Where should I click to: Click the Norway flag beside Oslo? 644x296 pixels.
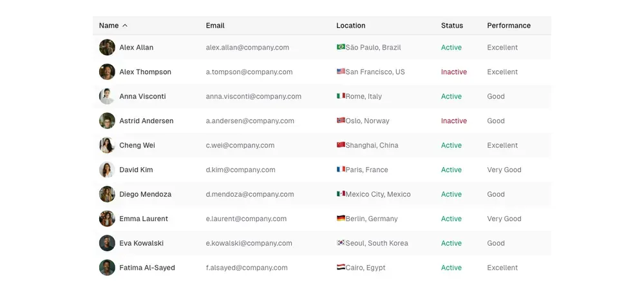pos(341,121)
